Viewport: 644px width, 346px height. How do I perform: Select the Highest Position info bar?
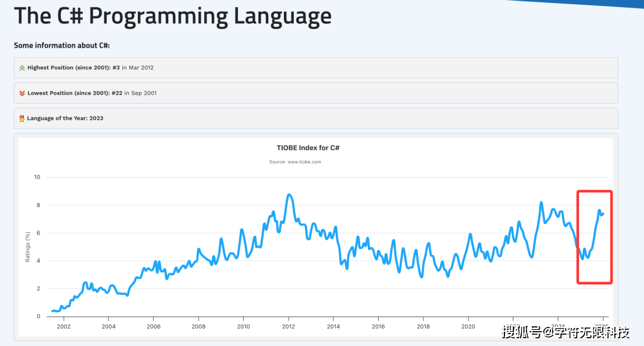pyautogui.click(x=316, y=67)
